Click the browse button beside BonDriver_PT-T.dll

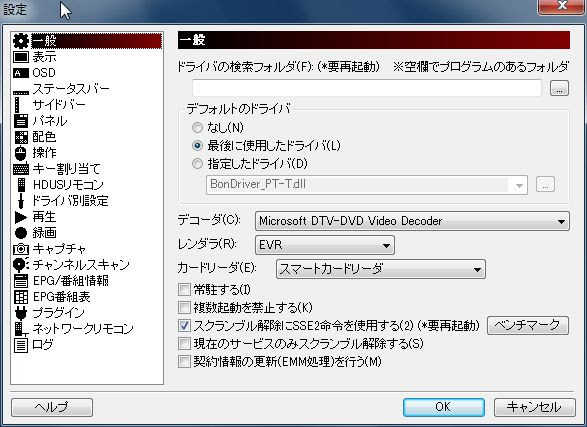click(545, 184)
